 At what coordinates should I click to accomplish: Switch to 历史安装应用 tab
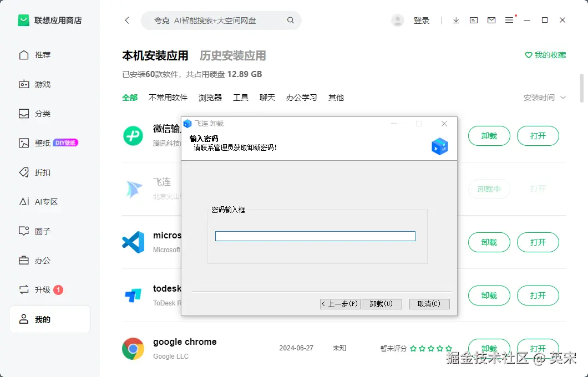[233, 55]
